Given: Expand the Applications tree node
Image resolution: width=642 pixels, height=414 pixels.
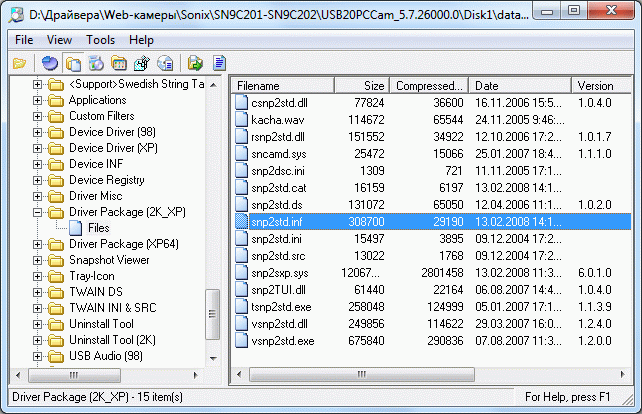Looking at the screenshot, I should click(37, 100).
